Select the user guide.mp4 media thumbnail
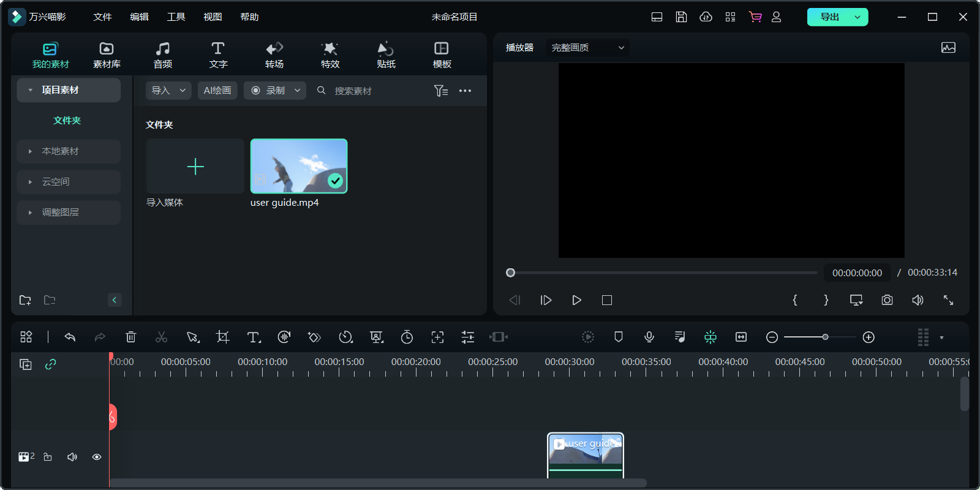The image size is (980, 490). [299, 166]
